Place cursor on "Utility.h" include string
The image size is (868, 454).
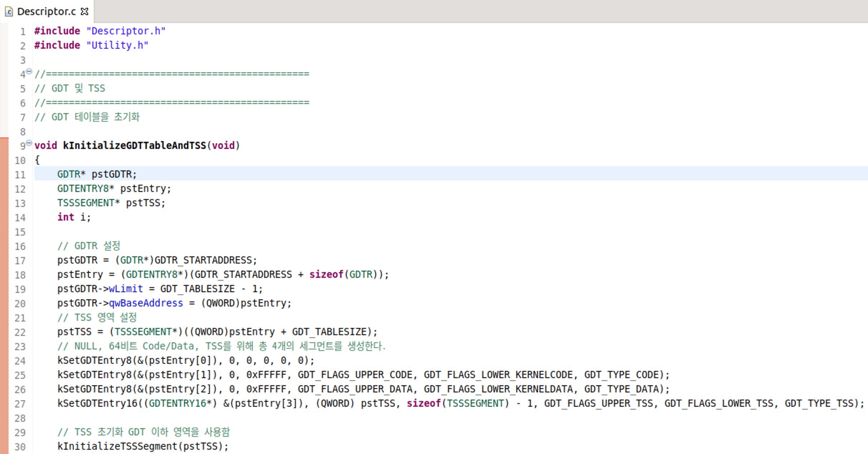click(x=117, y=45)
